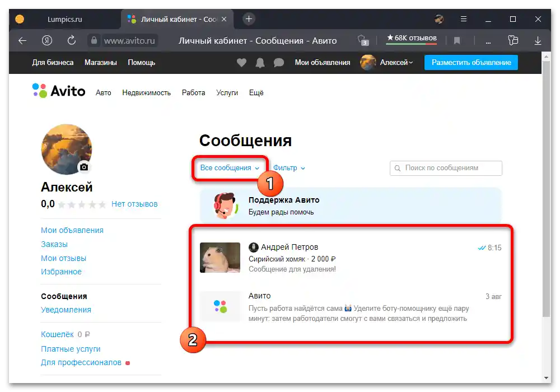Open the Поддержка Авито chat
The width and height of the screenshot is (560, 392).
click(x=351, y=206)
